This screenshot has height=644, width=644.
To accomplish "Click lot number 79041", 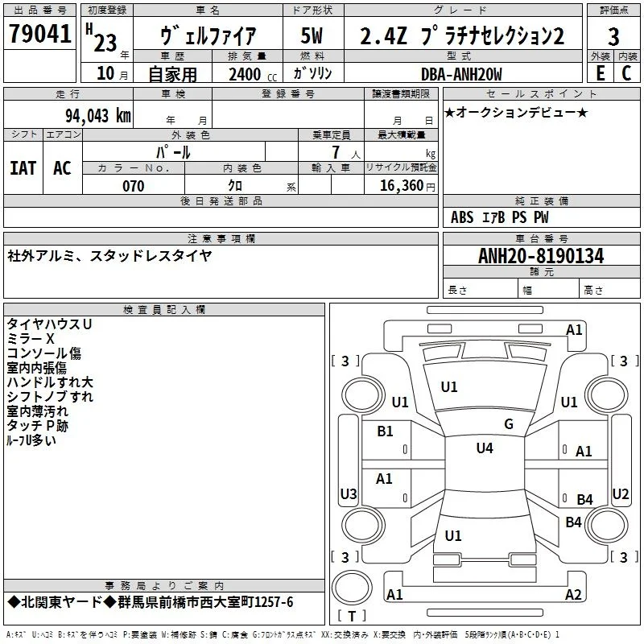I will point(39,34).
